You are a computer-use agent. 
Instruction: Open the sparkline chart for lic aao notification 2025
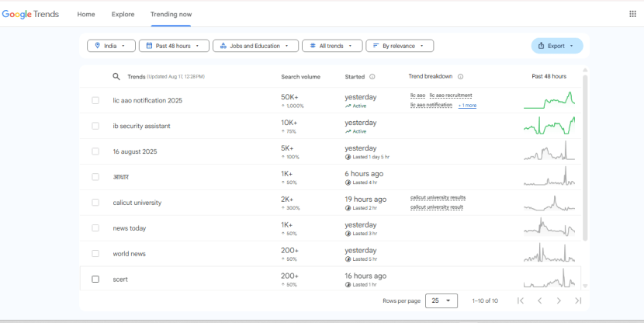tap(549, 100)
